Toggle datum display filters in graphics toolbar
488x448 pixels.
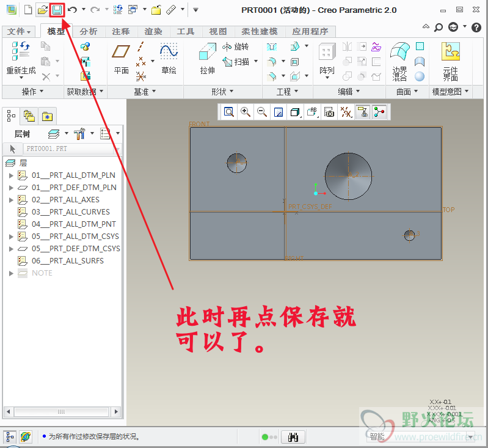click(x=346, y=112)
